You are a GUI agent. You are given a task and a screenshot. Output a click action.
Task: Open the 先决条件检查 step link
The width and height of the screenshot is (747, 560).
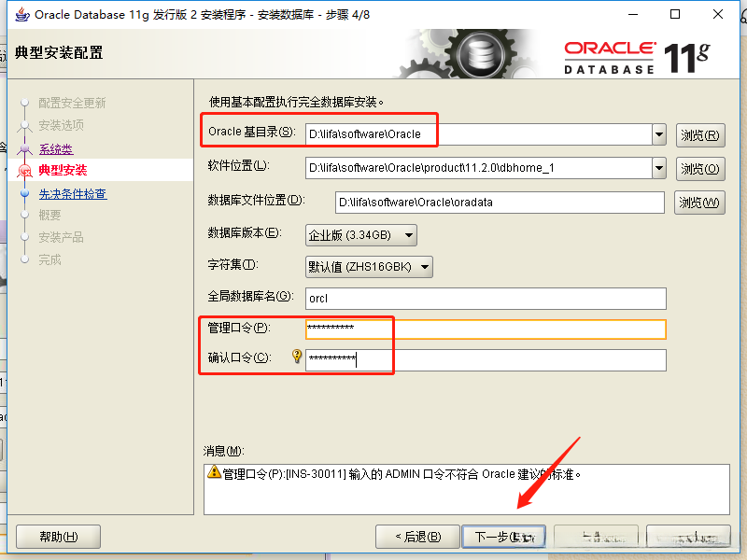tap(73, 194)
